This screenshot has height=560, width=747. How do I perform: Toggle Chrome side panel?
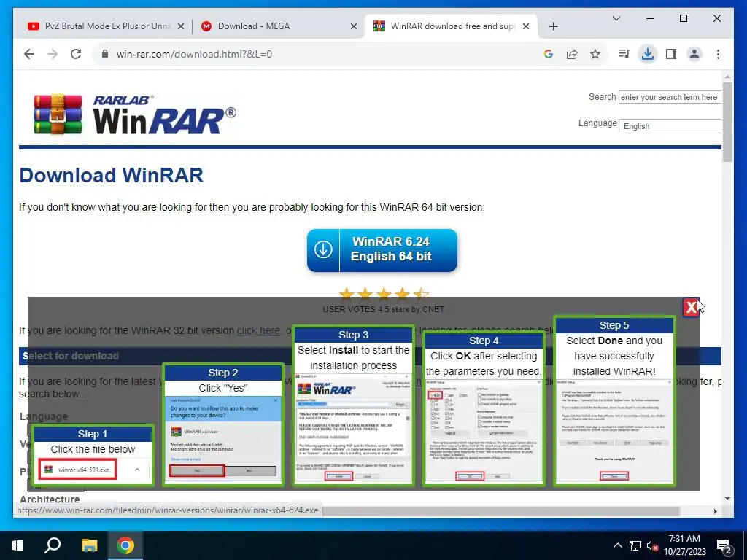[x=671, y=54]
